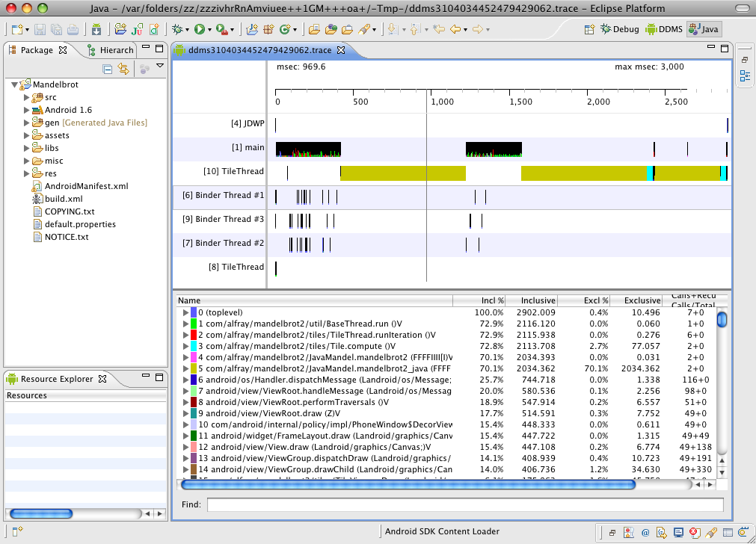
Task: Click the Back navigation arrow in toolbar
Action: pyautogui.click(x=455, y=30)
